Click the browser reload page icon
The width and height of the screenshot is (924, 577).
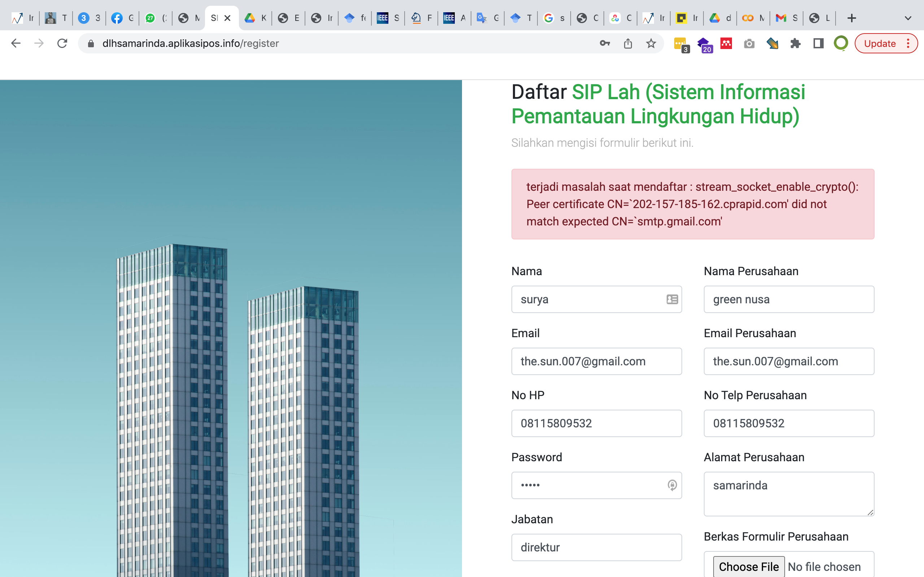coord(62,44)
